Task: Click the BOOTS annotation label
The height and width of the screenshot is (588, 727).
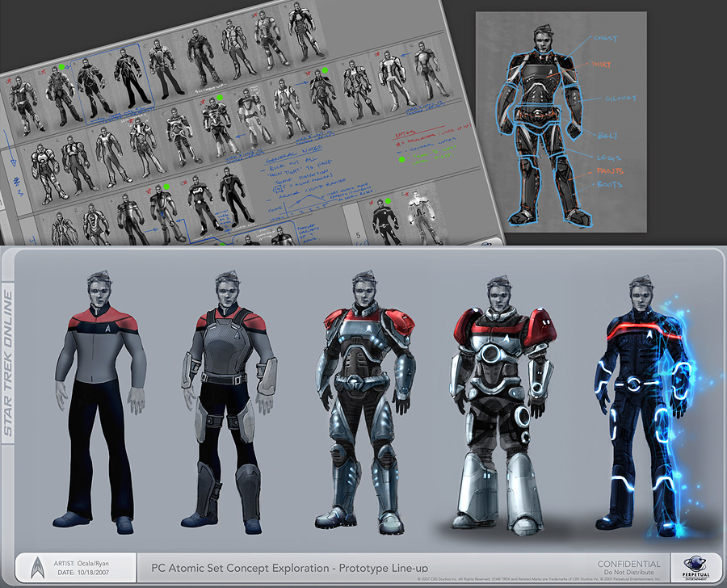Action: [x=609, y=184]
